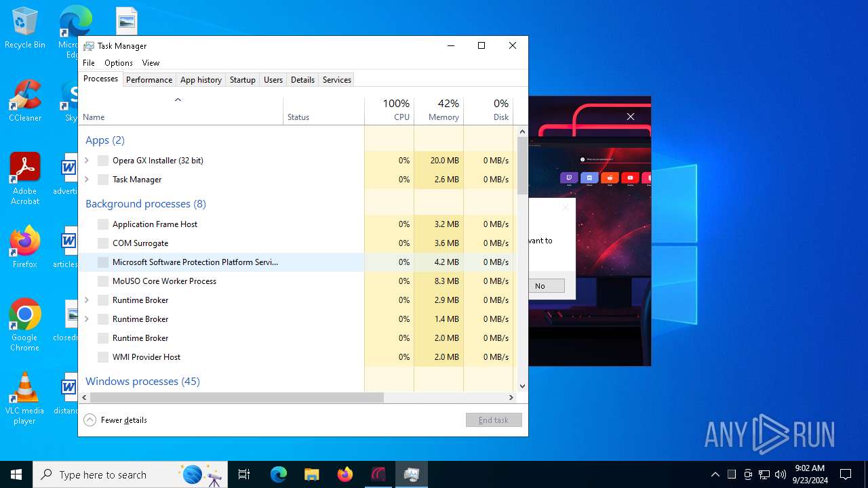The height and width of the screenshot is (488, 868).
Task: Click No in the Opera installer dialog
Action: point(540,286)
